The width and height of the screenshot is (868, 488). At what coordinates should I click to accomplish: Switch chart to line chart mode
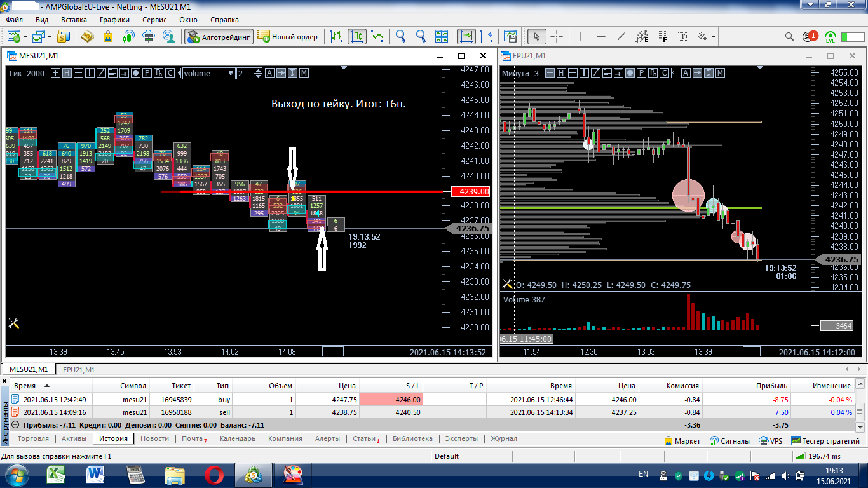(x=377, y=36)
